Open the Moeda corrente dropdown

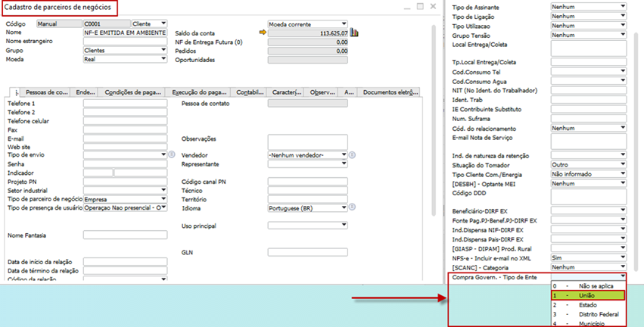pyautogui.click(x=344, y=23)
